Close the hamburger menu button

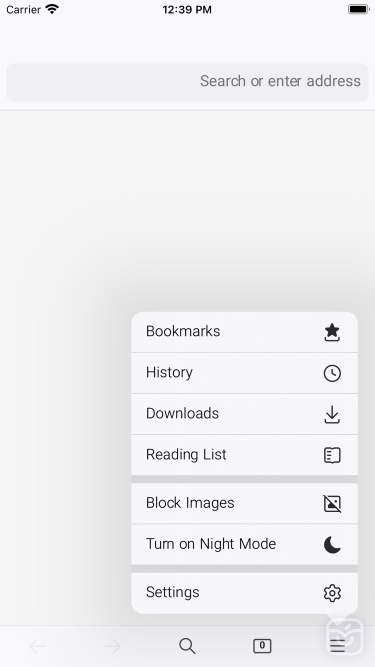(x=337, y=646)
